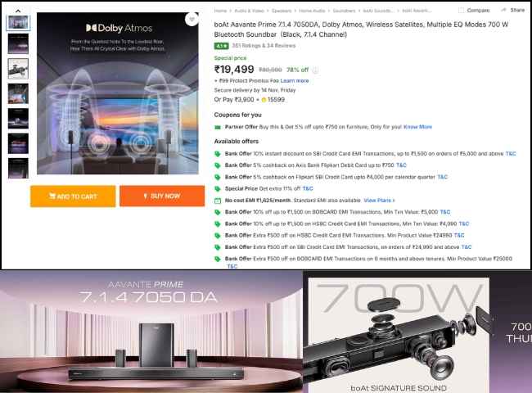This screenshot has width=532, height=393.
Task: Click the Partner Offer coupon icon
Action: pos(218,127)
